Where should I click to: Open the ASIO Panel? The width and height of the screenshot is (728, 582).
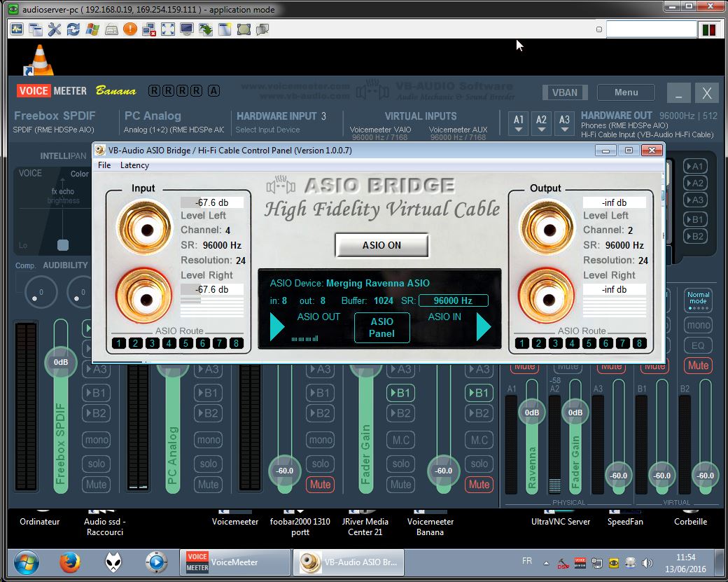click(x=381, y=328)
